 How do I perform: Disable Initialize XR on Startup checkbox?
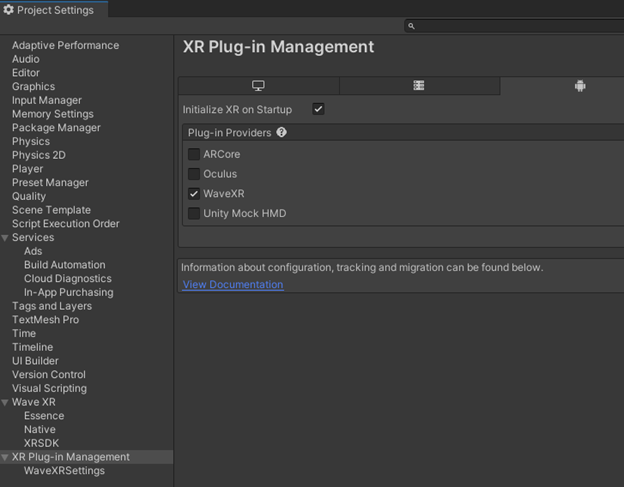coord(318,109)
